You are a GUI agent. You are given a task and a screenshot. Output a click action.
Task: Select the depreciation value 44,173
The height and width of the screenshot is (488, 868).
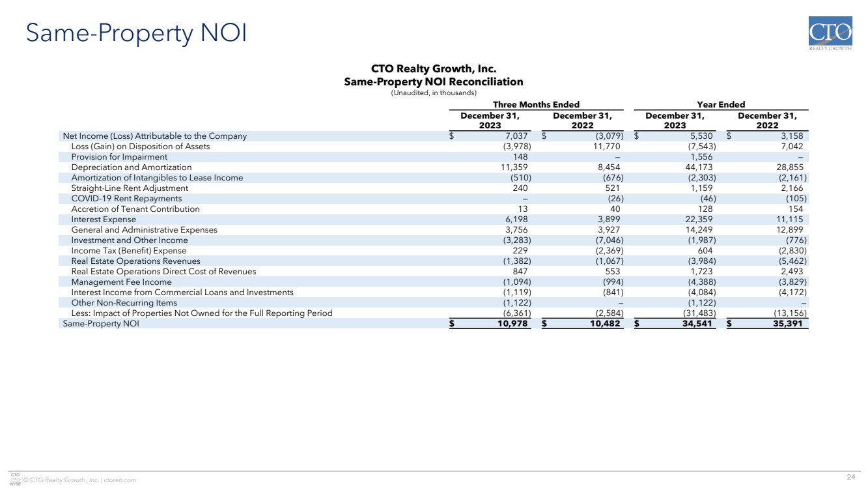pyautogui.click(x=698, y=167)
